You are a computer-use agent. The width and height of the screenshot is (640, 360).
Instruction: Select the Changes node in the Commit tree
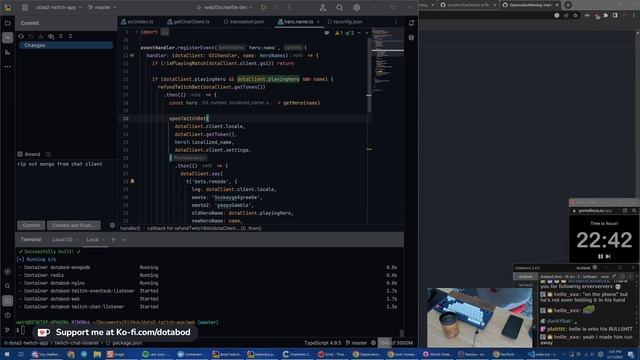66,45
